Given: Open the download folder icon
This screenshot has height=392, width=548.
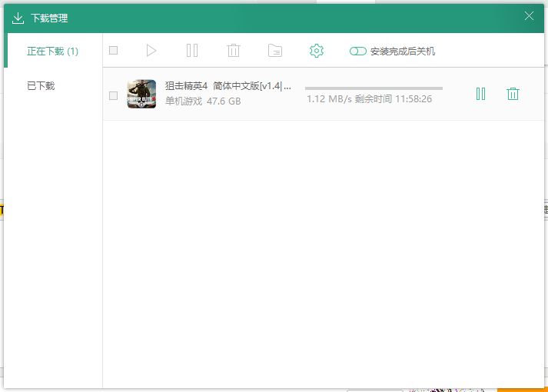Looking at the screenshot, I should 275,51.
